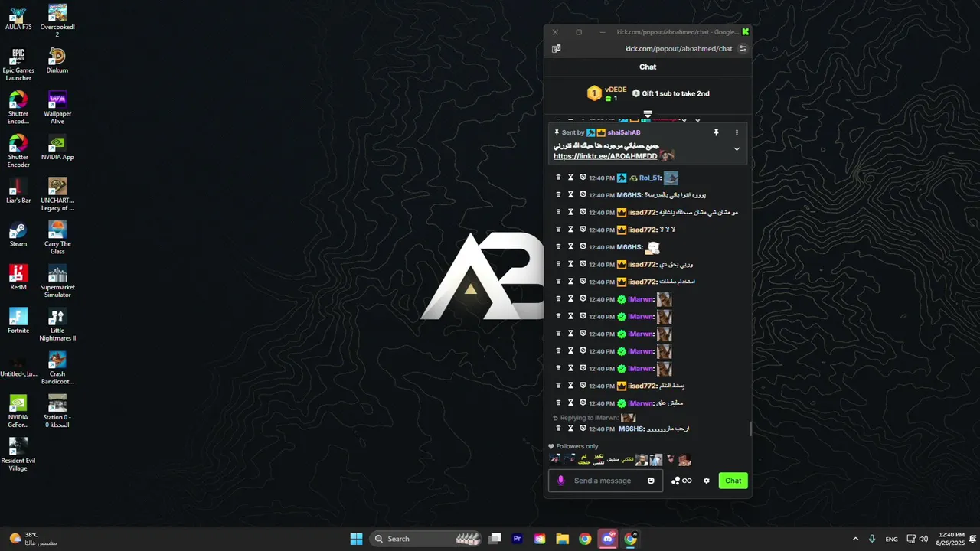Click the popout tab icon left of address
980x551 pixels.
coord(557,48)
